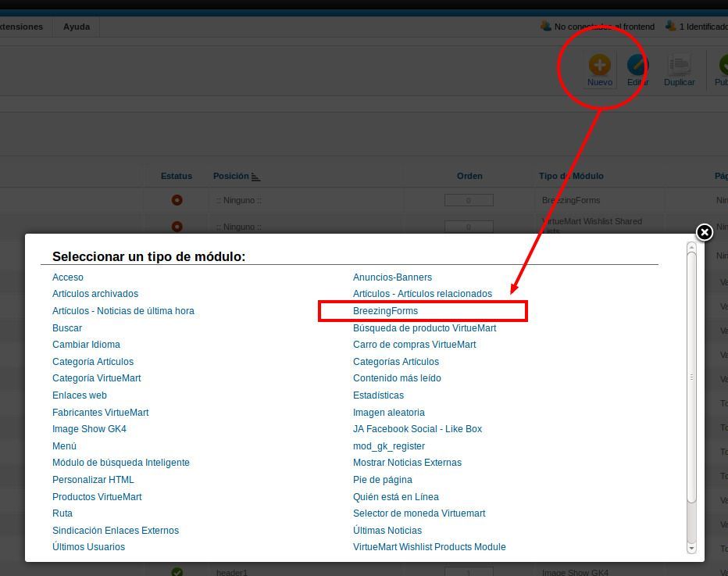
Task: Sort by Estatus column header
Action: coord(177,176)
